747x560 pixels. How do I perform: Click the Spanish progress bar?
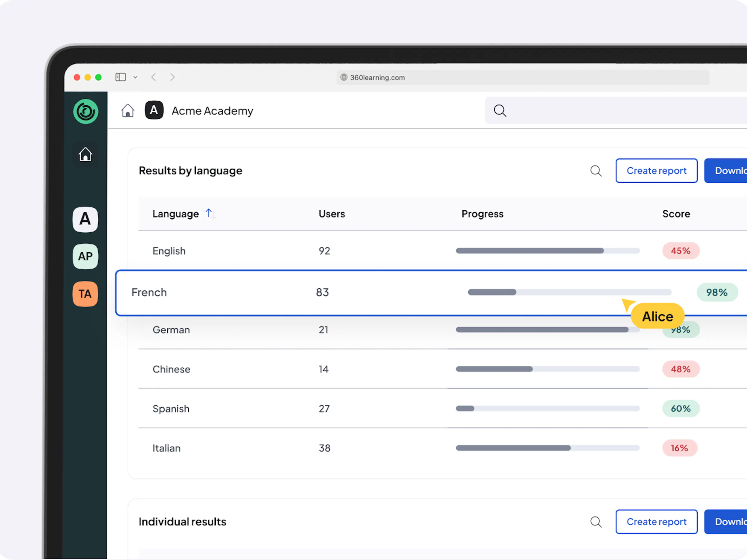pyautogui.click(x=547, y=409)
